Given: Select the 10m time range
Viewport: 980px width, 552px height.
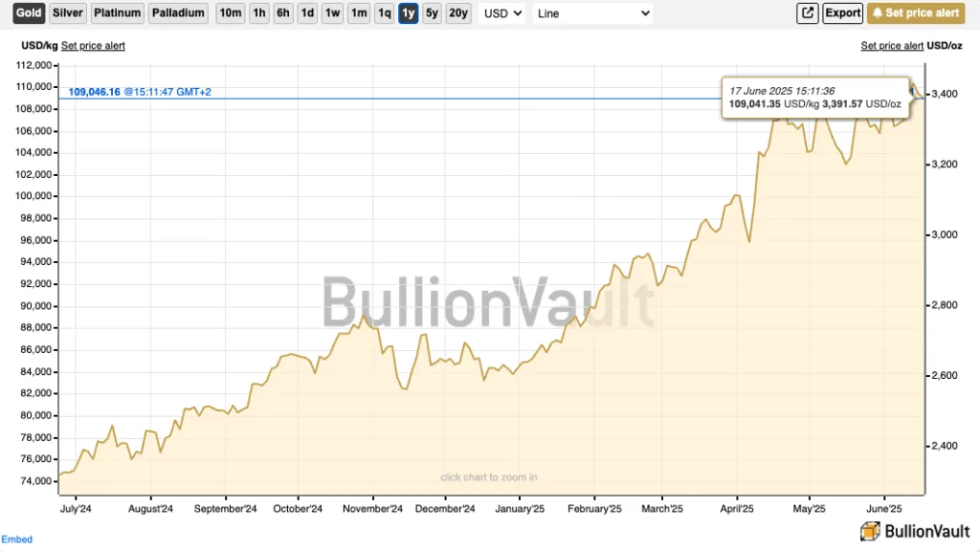Looking at the screenshot, I should click(230, 13).
